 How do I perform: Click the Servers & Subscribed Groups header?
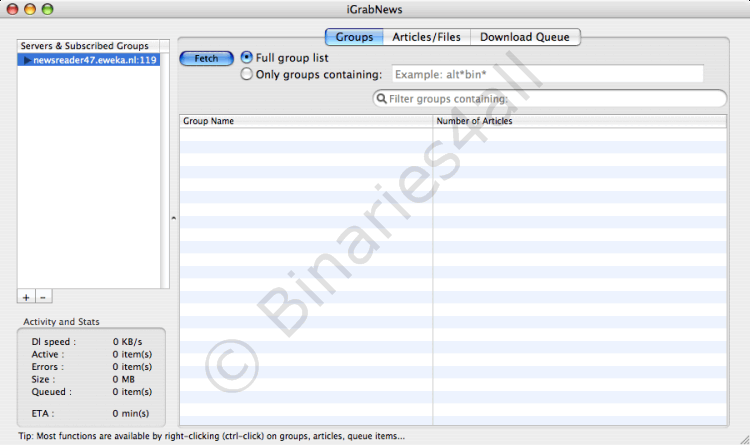click(x=89, y=46)
